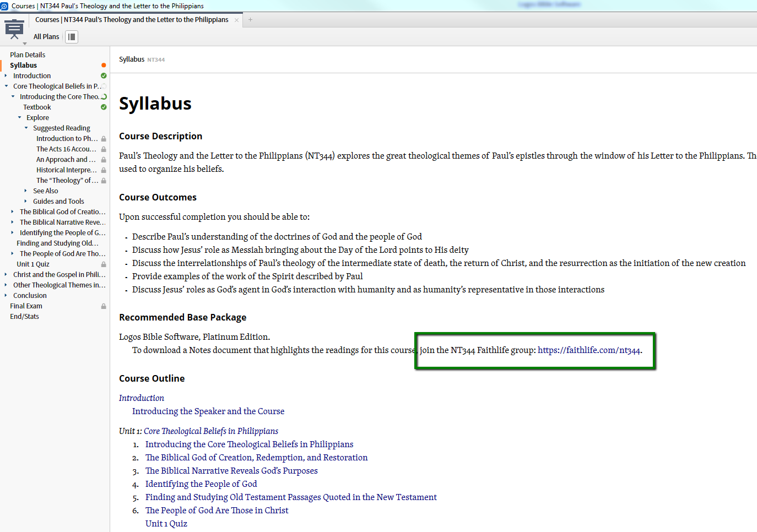Click green checkmark beside Introduction
The height and width of the screenshot is (532, 757).
click(104, 75)
